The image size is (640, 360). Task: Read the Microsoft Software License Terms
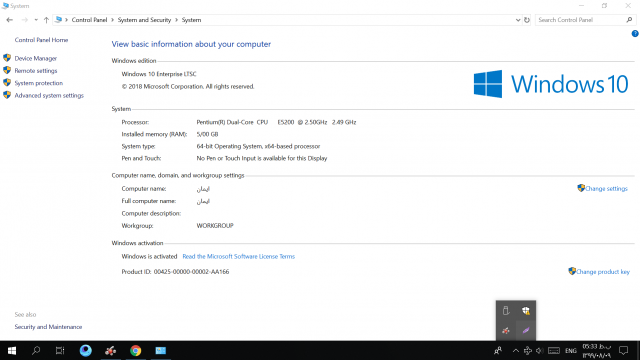pos(238,256)
